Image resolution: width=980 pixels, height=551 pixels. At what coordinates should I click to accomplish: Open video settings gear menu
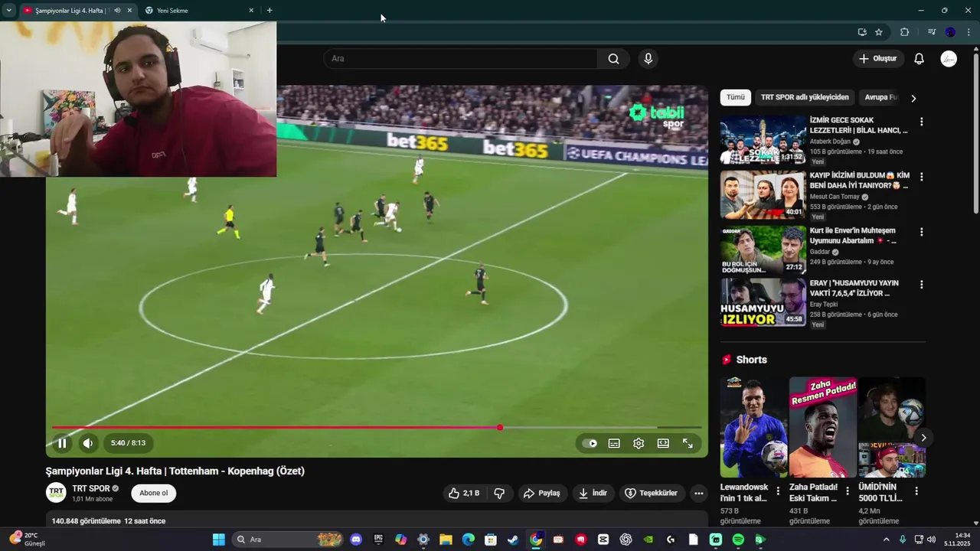point(639,443)
